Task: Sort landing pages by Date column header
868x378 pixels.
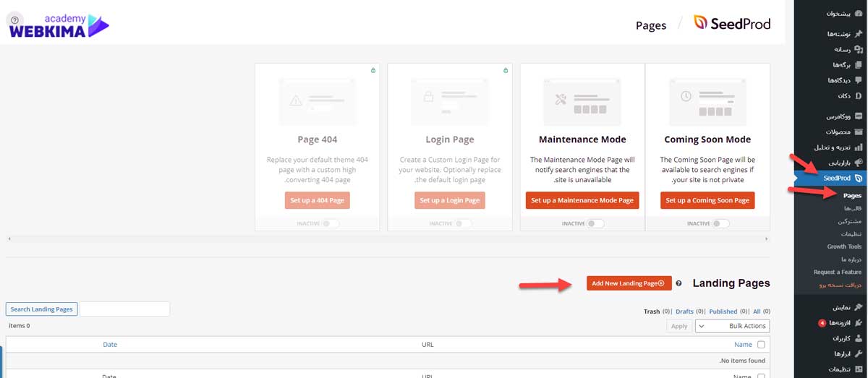Action: (x=110, y=345)
